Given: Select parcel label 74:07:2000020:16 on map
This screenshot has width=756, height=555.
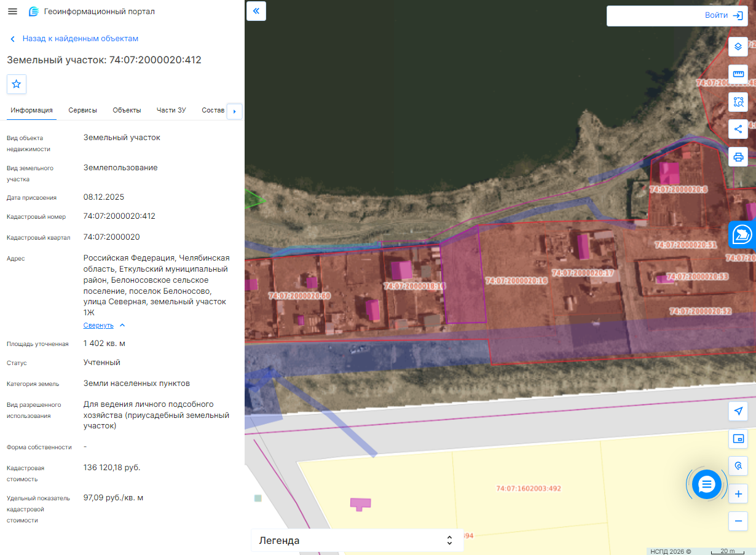Looking at the screenshot, I should [x=516, y=280].
